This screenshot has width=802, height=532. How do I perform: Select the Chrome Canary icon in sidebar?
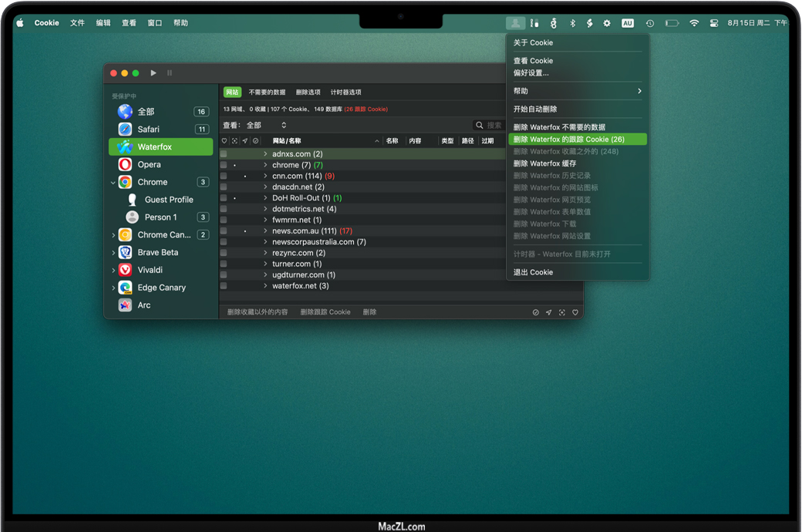click(125, 235)
